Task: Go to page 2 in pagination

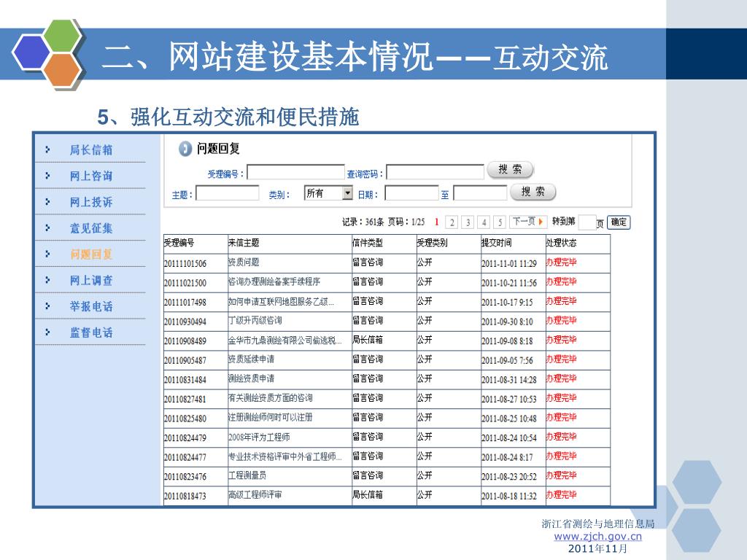Action: 452,222
